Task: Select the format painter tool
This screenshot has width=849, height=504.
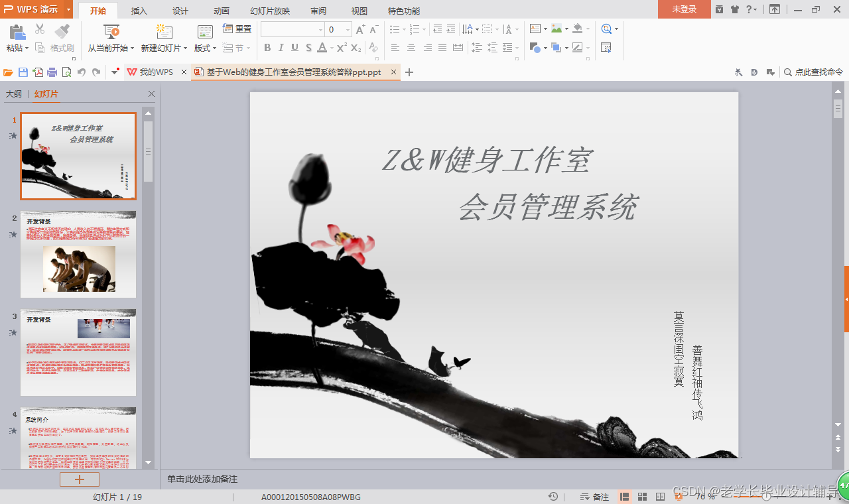Action: pos(62,36)
